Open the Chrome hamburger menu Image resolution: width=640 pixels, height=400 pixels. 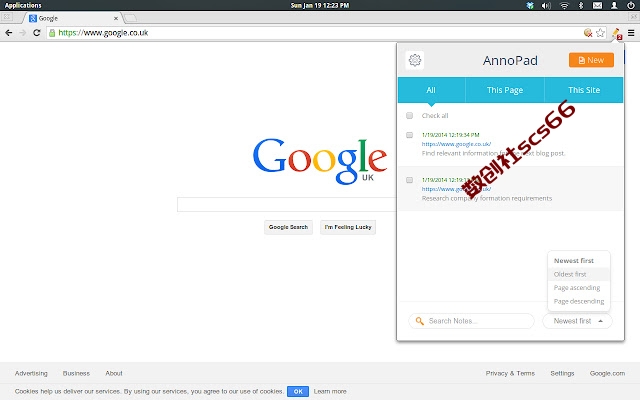click(x=631, y=33)
